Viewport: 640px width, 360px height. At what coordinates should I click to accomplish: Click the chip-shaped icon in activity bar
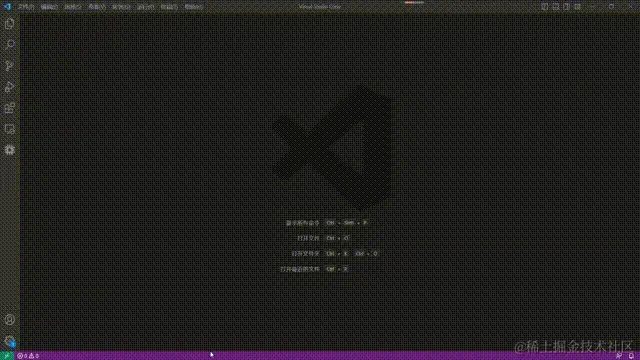(x=10, y=150)
